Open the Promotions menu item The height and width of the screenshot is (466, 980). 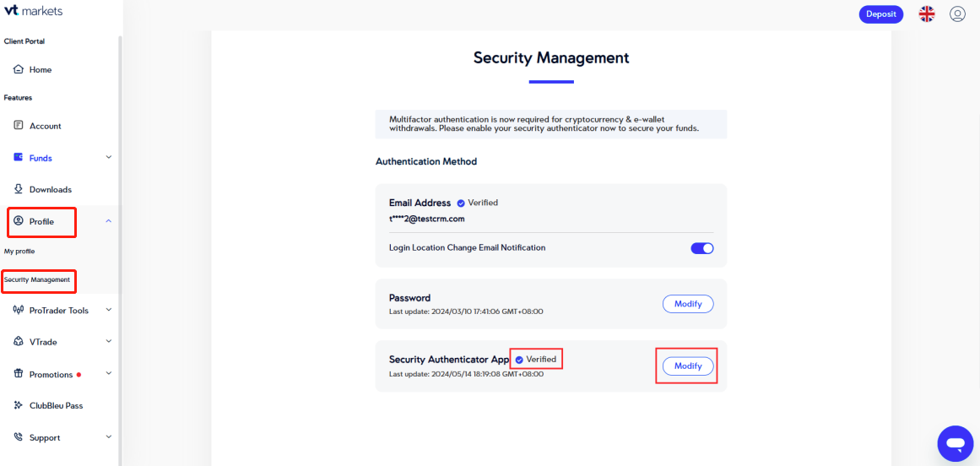[51, 374]
